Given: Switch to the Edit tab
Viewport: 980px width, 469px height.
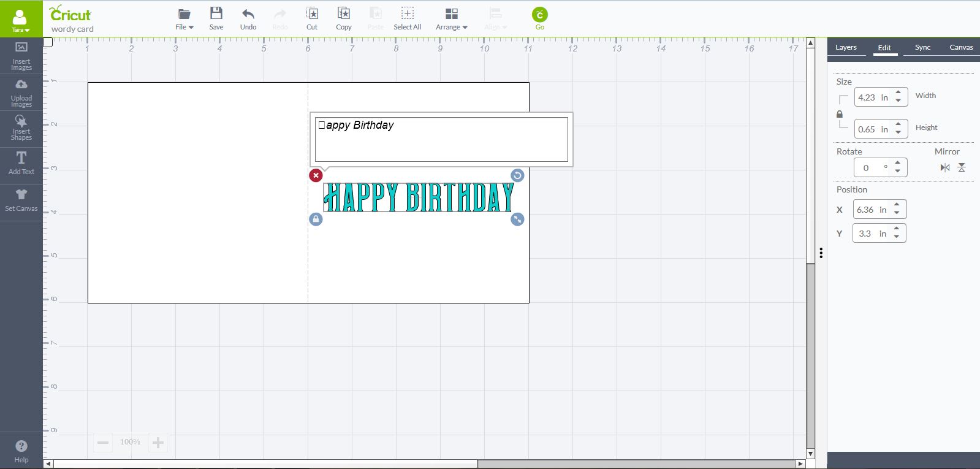Looking at the screenshot, I should coord(884,47).
